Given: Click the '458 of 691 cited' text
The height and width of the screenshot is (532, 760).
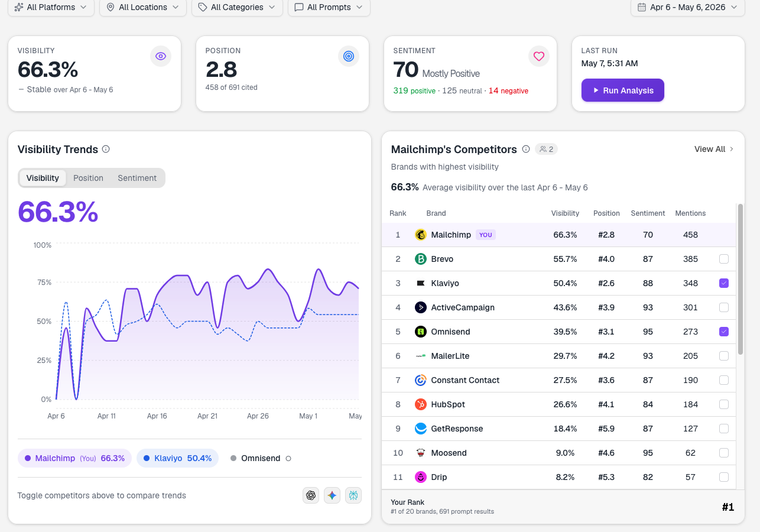Looking at the screenshot, I should point(231,87).
